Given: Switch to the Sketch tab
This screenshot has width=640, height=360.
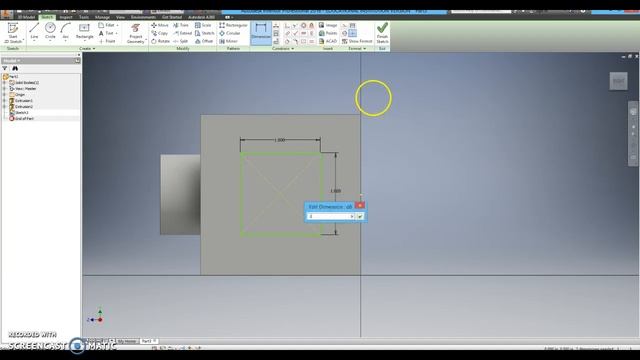Looking at the screenshot, I should click(x=47, y=17).
